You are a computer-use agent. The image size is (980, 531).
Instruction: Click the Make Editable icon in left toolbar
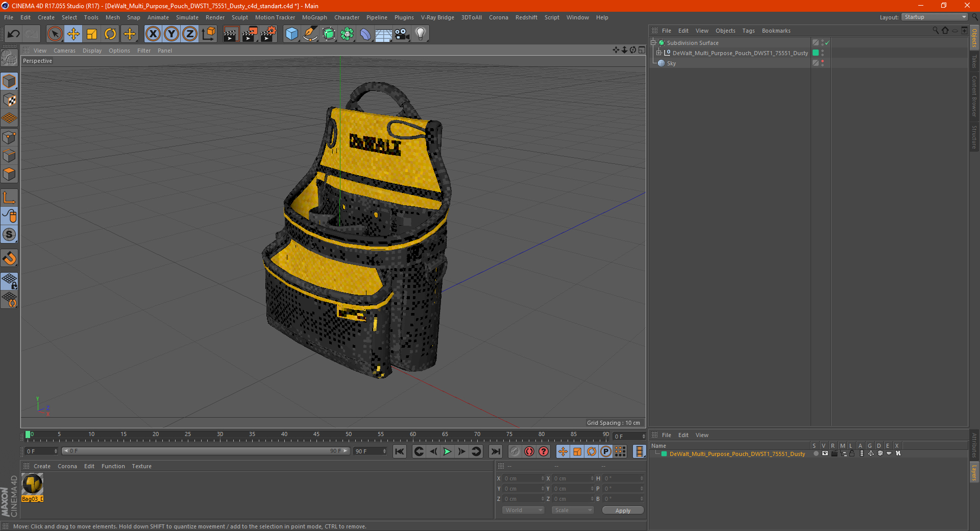click(9, 58)
